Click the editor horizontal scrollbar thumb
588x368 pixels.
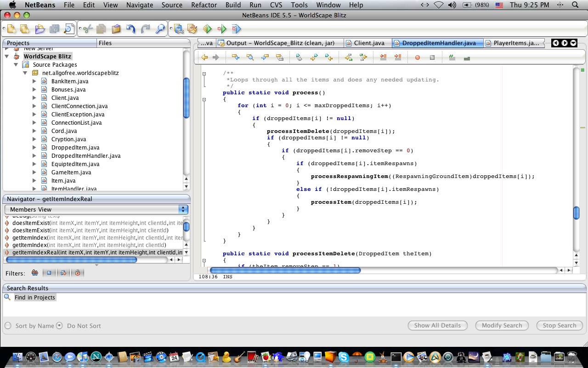(285, 270)
